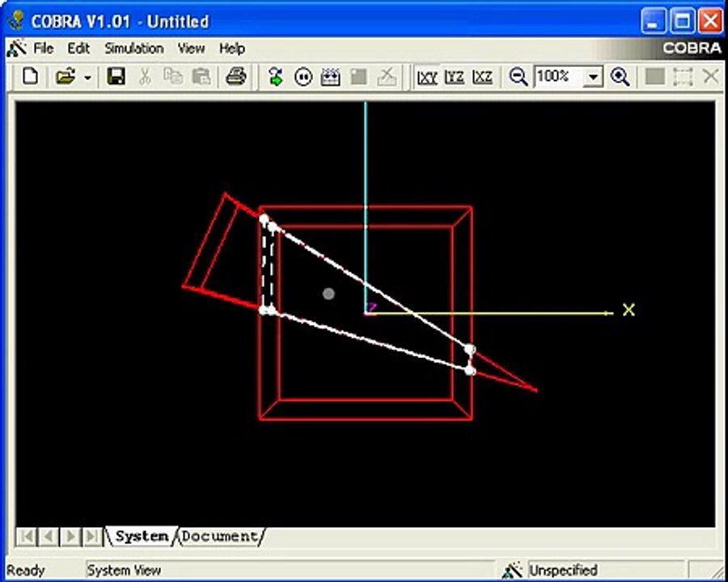Open the Simulation menu

click(133, 48)
